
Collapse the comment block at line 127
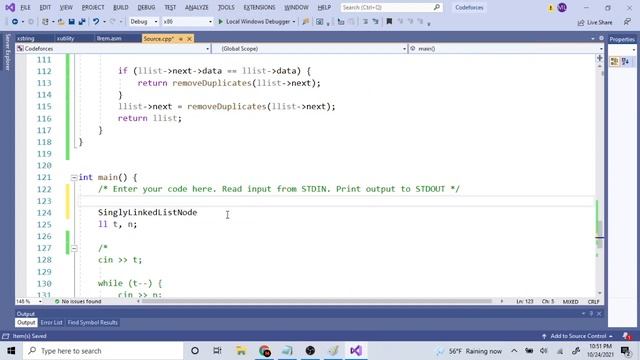pyautogui.click(x=74, y=248)
